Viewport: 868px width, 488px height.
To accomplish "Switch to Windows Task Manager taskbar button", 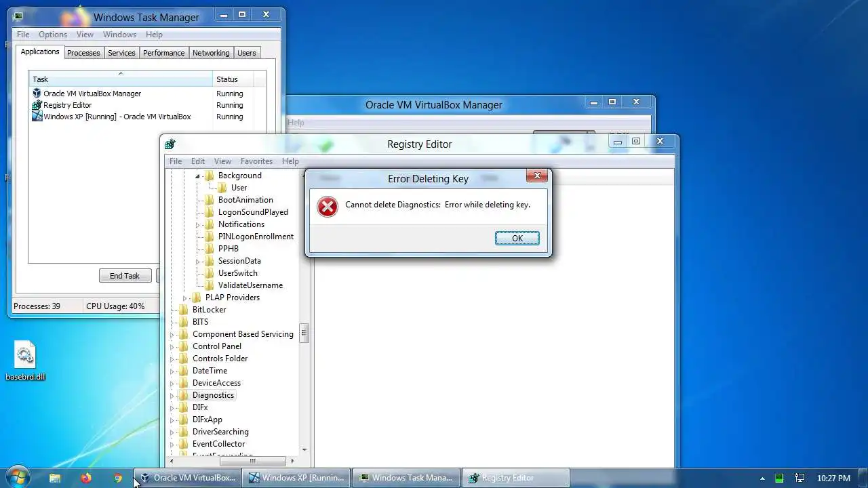I will pyautogui.click(x=406, y=478).
